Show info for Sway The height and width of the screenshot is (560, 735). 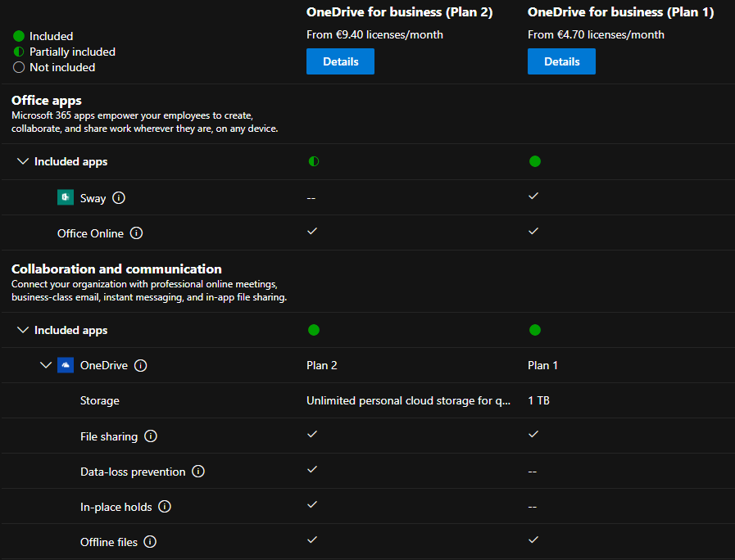coord(119,197)
